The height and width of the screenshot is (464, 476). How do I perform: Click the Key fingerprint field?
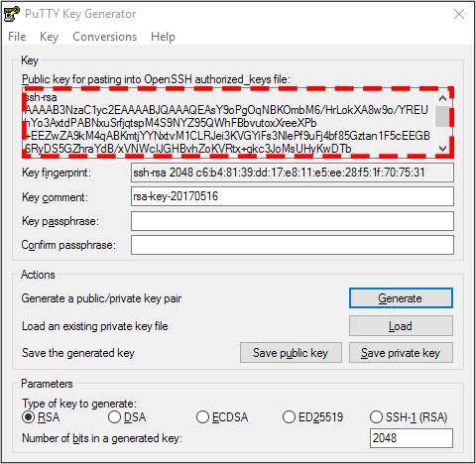click(293, 173)
